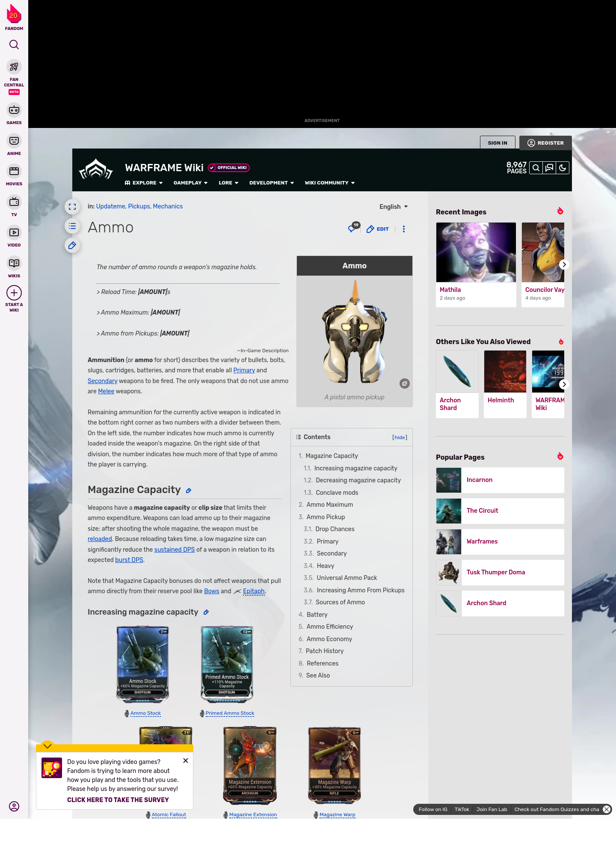Open Fan Central rocket icon
616x856 pixels.
(14, 67)
